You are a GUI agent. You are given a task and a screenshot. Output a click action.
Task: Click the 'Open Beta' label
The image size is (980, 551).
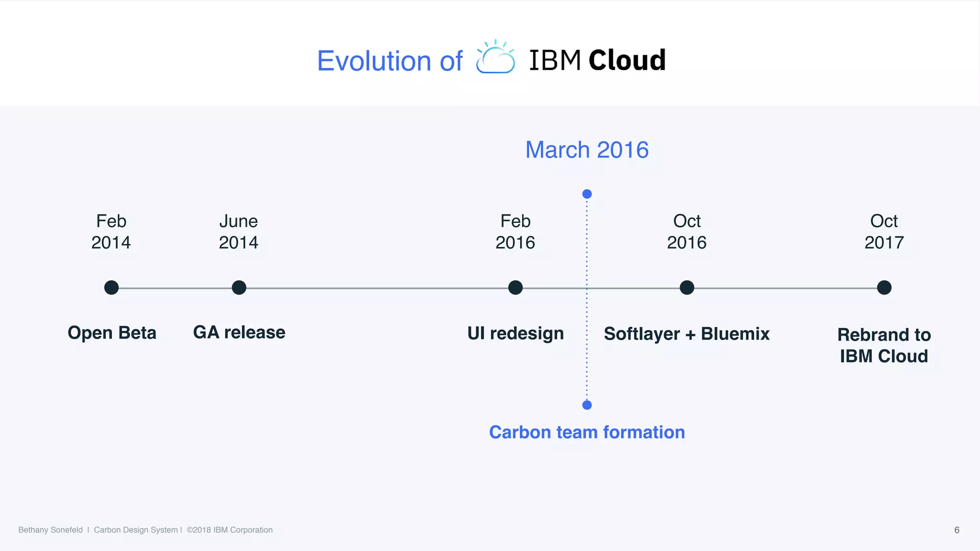[x=112, y=332]
